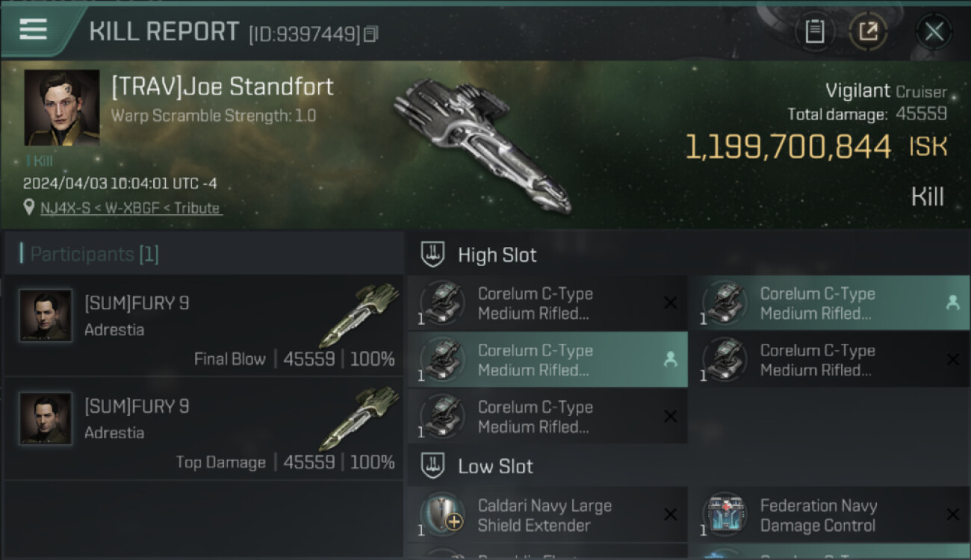Select the highlighted Corelum C-Type module in the left column
Viewport: 971px width, 560px height.
[547, 360]
